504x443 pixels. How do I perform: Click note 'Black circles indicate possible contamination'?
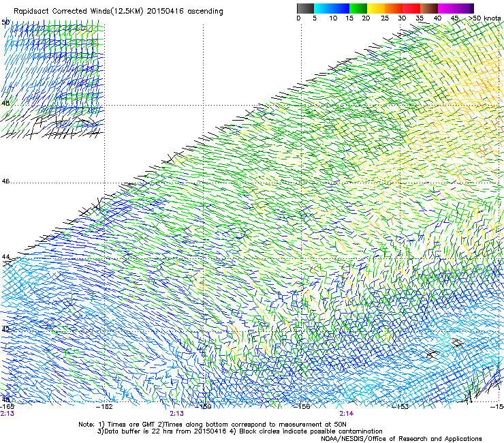click(309, 431)
